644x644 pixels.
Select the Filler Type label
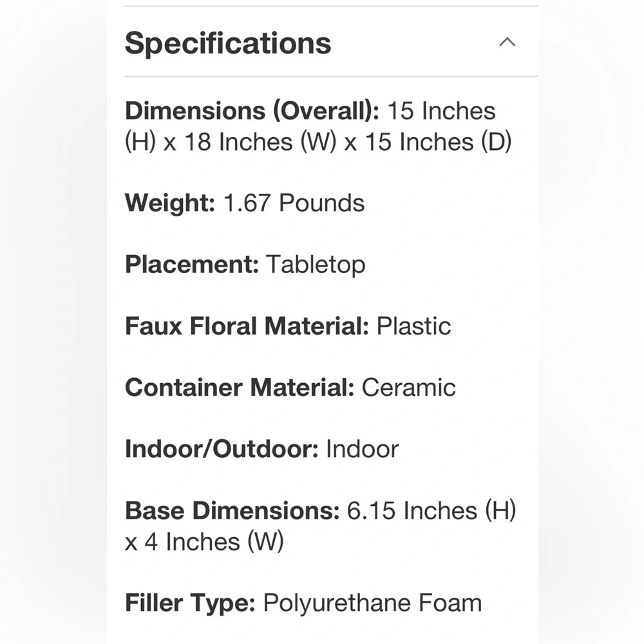tap(190, 603)
